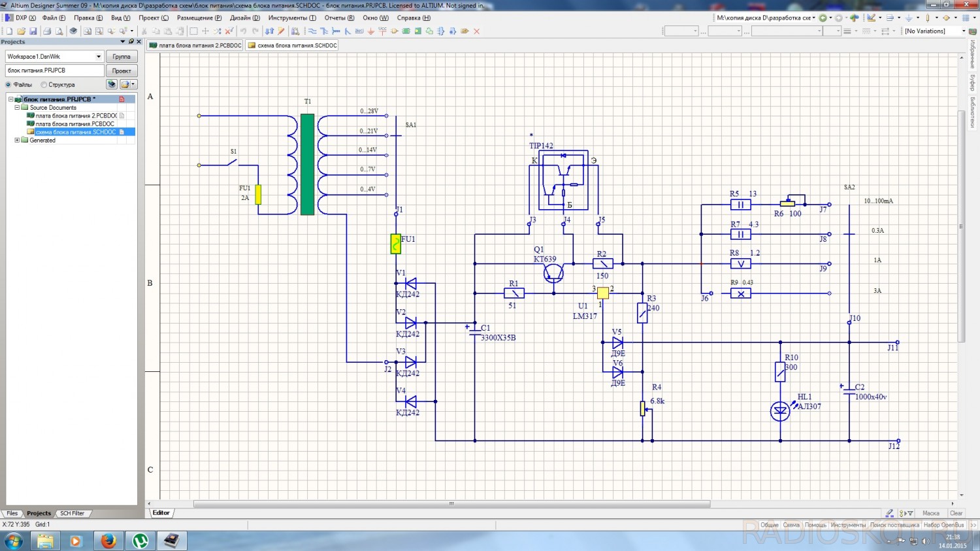Open the DXP menu
Screen dimensions: 980x551
(x=21, y=18)
